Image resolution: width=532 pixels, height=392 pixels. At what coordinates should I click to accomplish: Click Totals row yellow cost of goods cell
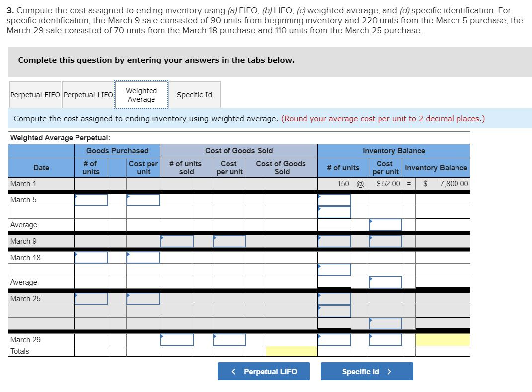[293, 351]
